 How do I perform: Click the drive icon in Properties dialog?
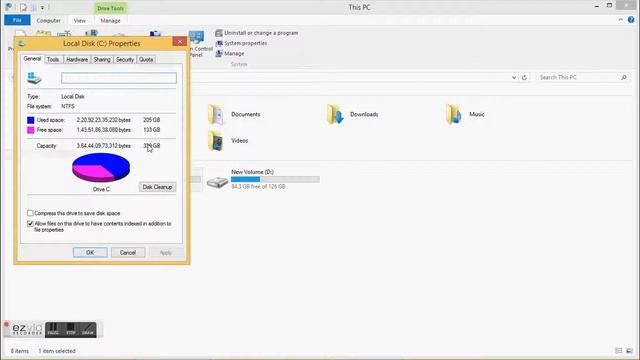coord(34,78)
